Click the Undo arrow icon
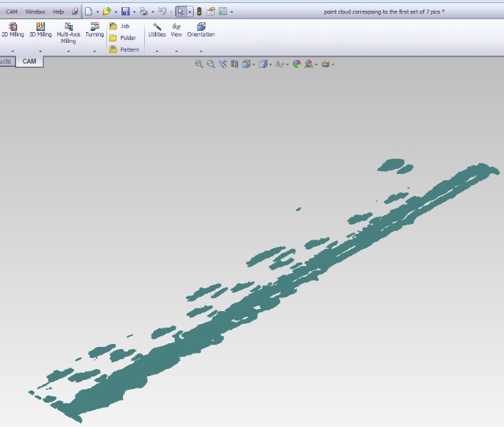This screenshot has width=504, height=427. (x=162, y=11)
